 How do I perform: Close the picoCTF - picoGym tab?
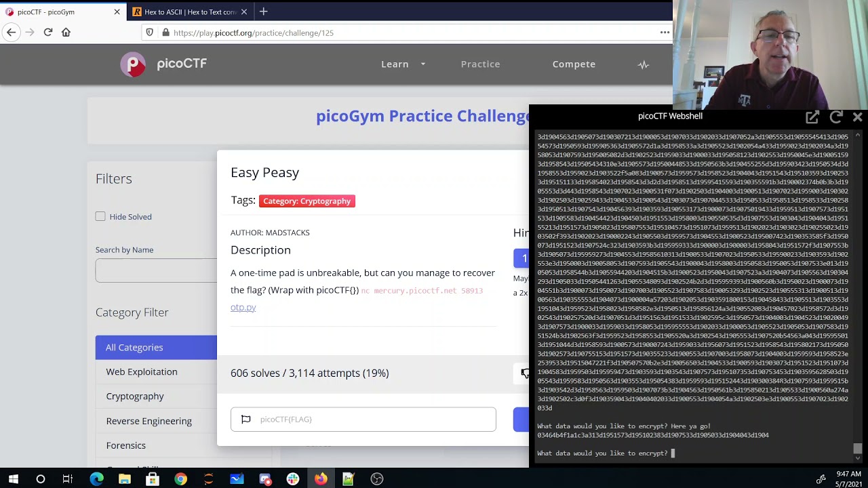(x=117, y=12)
